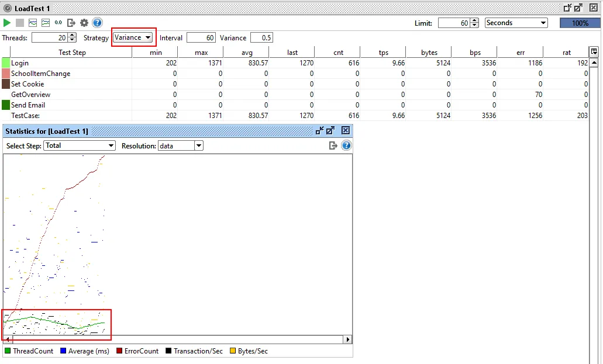
Task: Sort by the cnt column header
Action: [x=337, y=52]
